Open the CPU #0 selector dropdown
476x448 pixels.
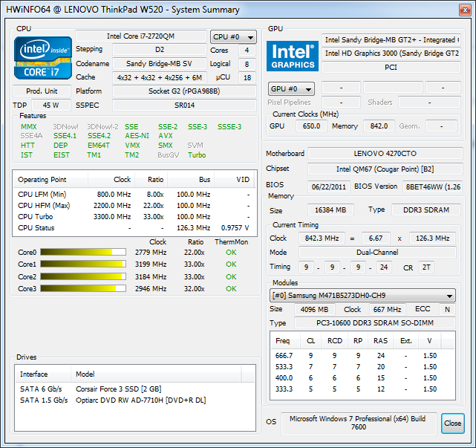pyautogui.click(x=233, y=37)
